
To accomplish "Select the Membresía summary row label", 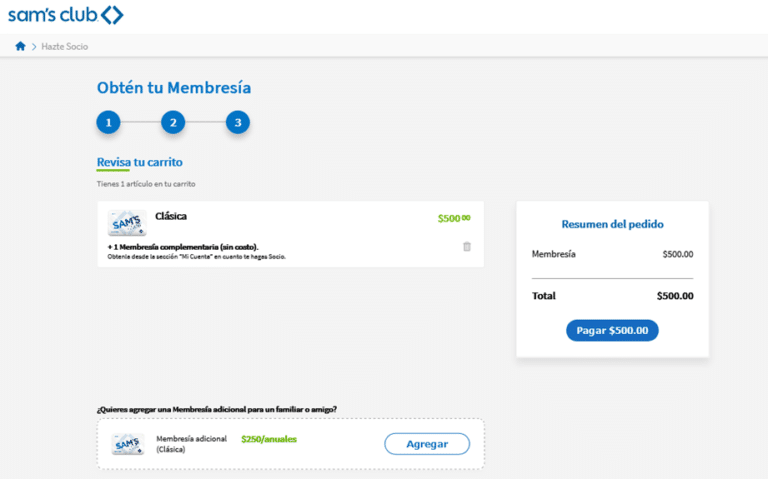I will click(x=553, y=254).
